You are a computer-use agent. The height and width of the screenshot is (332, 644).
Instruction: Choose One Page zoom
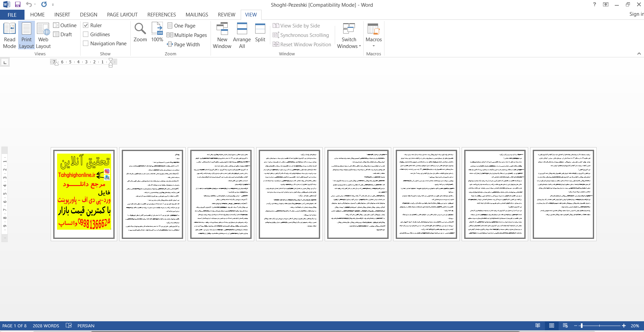tap(181, 25)
